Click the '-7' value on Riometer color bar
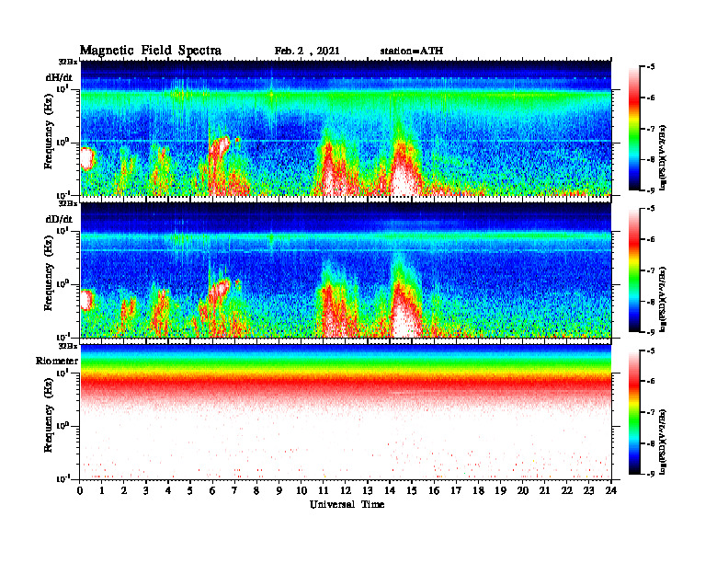Image resolution: width=728 pixels, height=563 pixels. 651,412
